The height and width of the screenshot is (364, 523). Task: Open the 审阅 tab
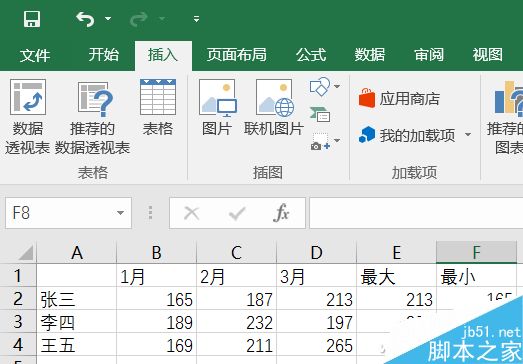click(429, 54)
